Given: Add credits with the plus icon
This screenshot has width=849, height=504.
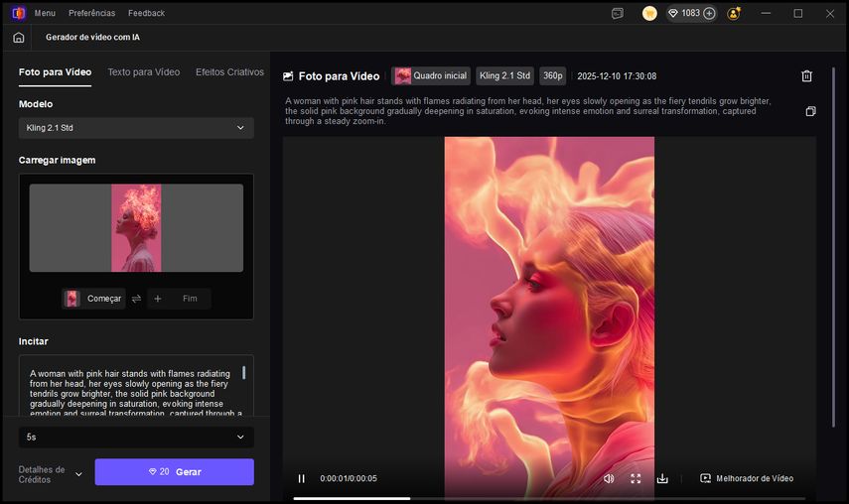Looking at the screenshot, I should pos(709,13).
